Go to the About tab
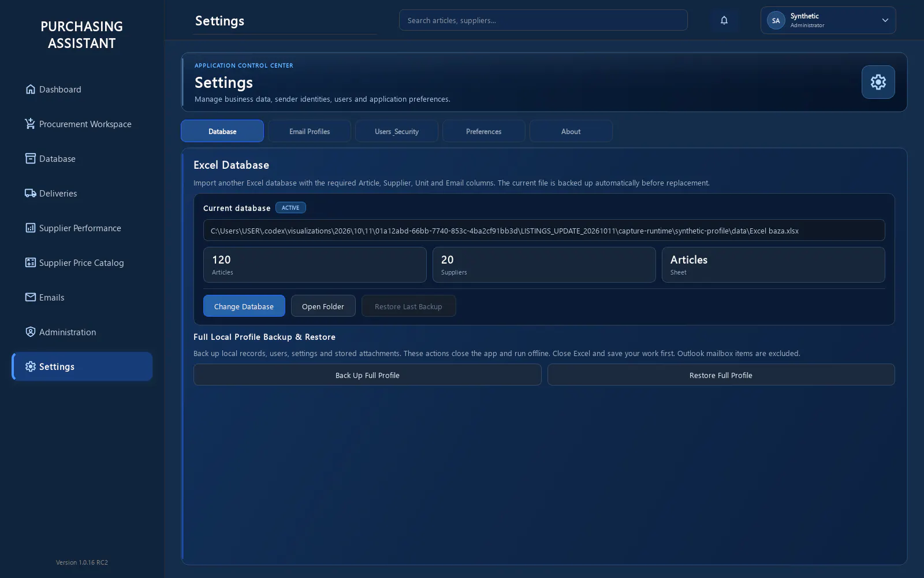This screenshot has height=578, width=924. coord(571,131)
